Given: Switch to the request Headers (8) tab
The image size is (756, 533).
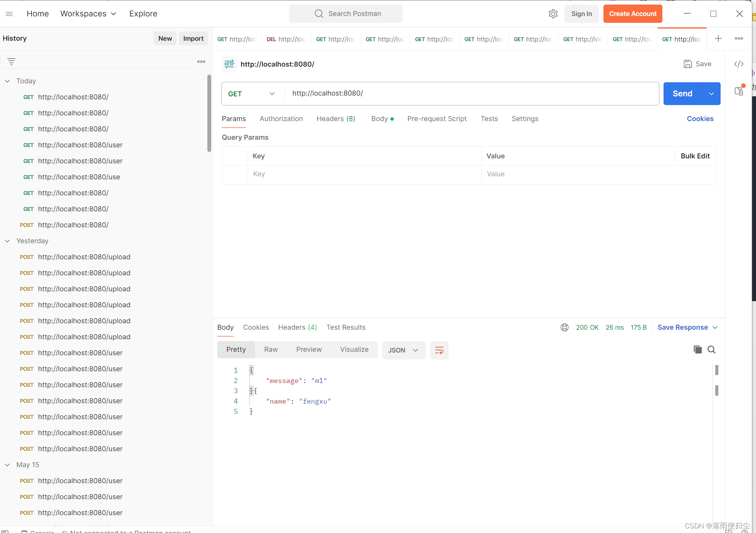Looking at the screenshot, I should pyautogui.click(x=336, y=119).
